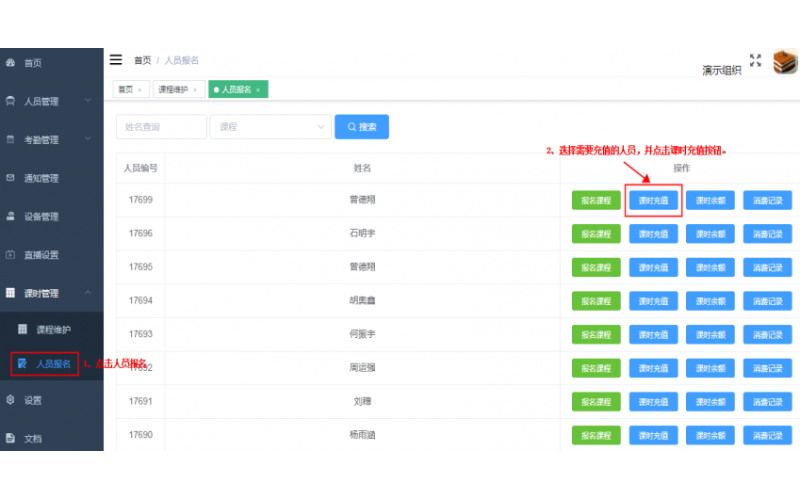Viewport: 800px width, 500px height.
Task: Click the blue 搜索 search button
Action: pyautogui.click(x=361, y=127)
